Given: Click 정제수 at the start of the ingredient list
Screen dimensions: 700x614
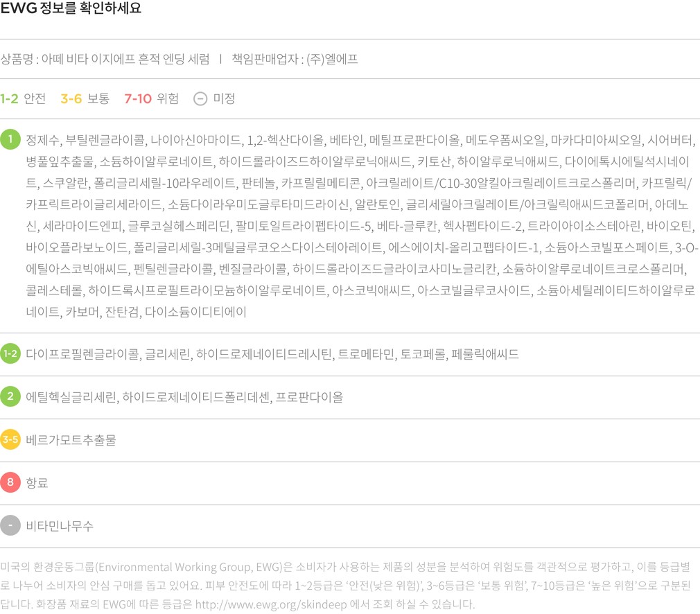Looking at the screenshot, I should coord(43,140).
